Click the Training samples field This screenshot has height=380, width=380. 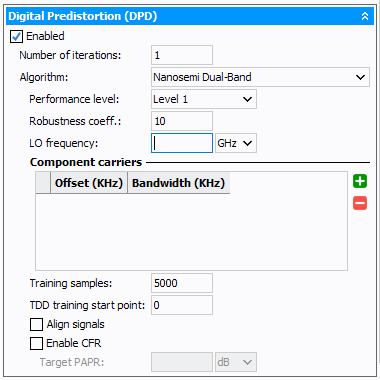(182, 283)
